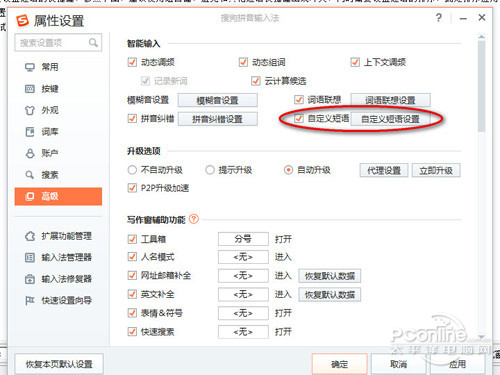The height and width of the screenshot is (375, 500).
Task: Open help icon beside 写作窗辅助功能
Action: (x=194, y=219)
